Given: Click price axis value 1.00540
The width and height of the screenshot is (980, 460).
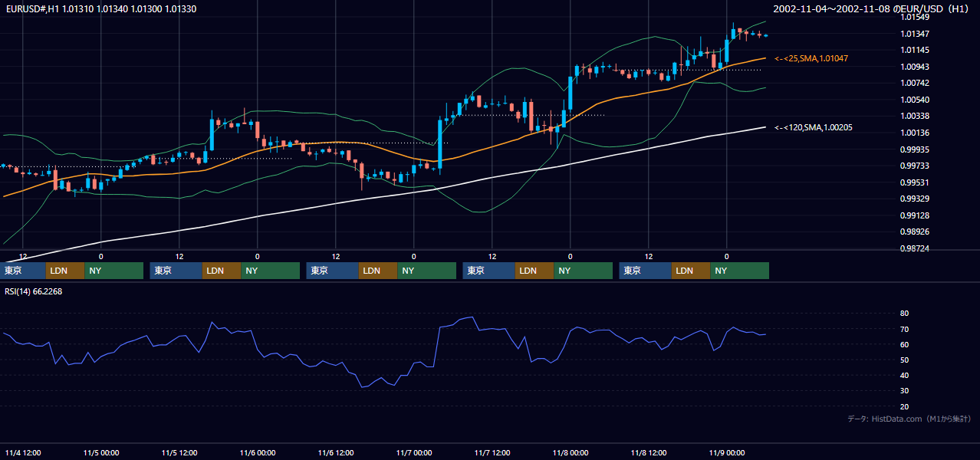Looking at the screenshot, I should (914, 100).
